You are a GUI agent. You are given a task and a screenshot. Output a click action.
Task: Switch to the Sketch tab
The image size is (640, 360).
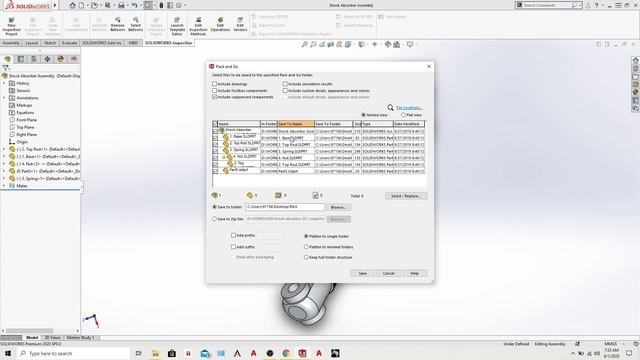(x=50, y=43)
